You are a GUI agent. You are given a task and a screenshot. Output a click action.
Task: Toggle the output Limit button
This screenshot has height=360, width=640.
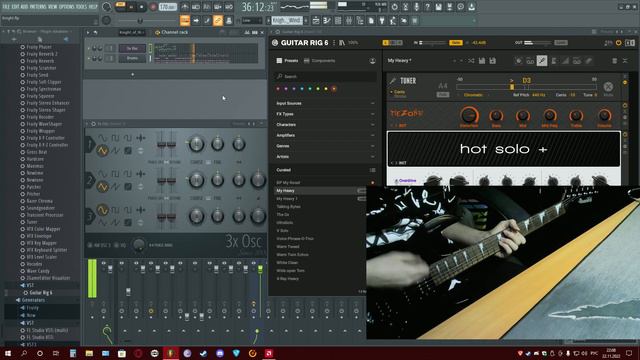point(560,42)
